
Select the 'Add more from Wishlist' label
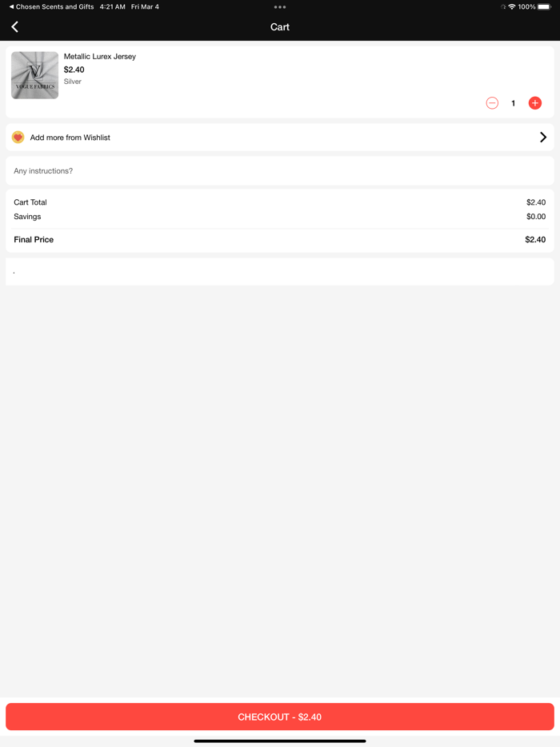[x=70, y=138]
